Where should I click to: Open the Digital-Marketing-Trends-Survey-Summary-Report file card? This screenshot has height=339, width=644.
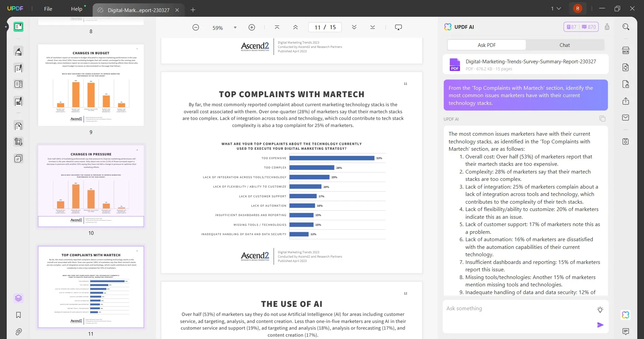[526, 64]
